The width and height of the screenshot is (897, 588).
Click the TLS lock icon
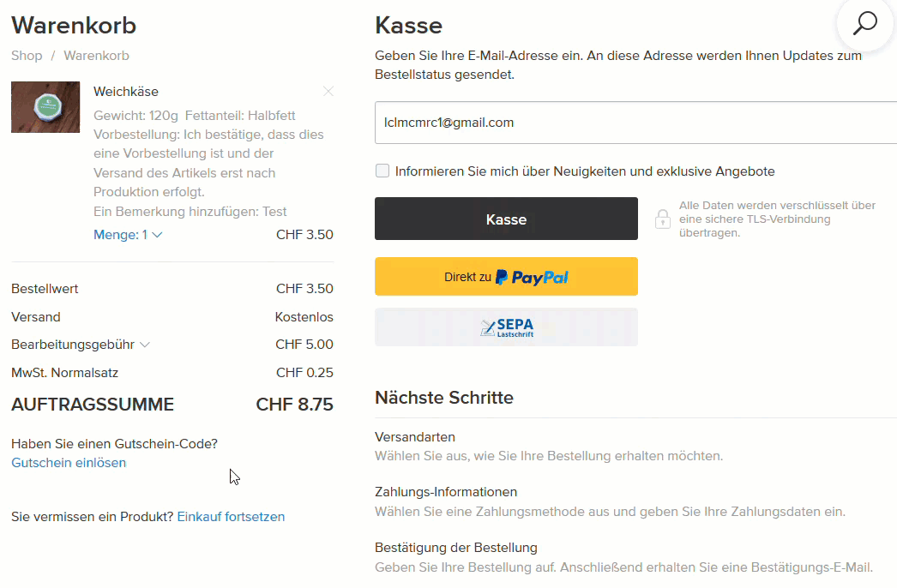pos(662,219)
